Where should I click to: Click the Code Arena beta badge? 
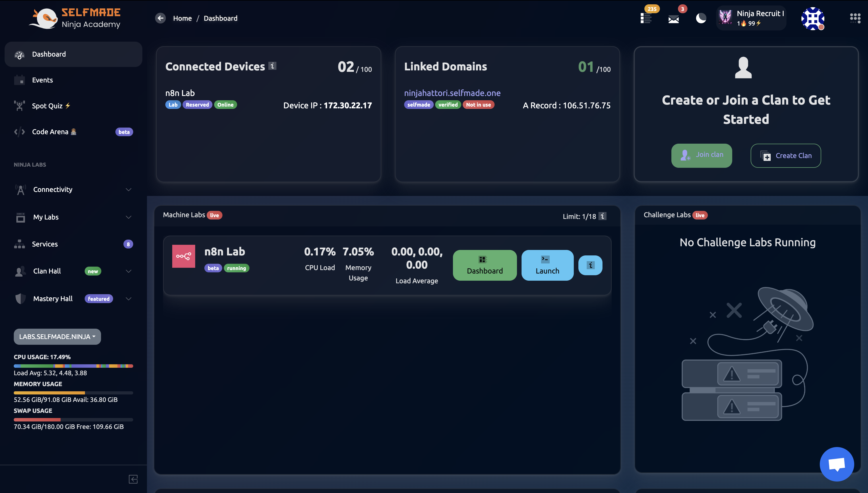point(124,132)
